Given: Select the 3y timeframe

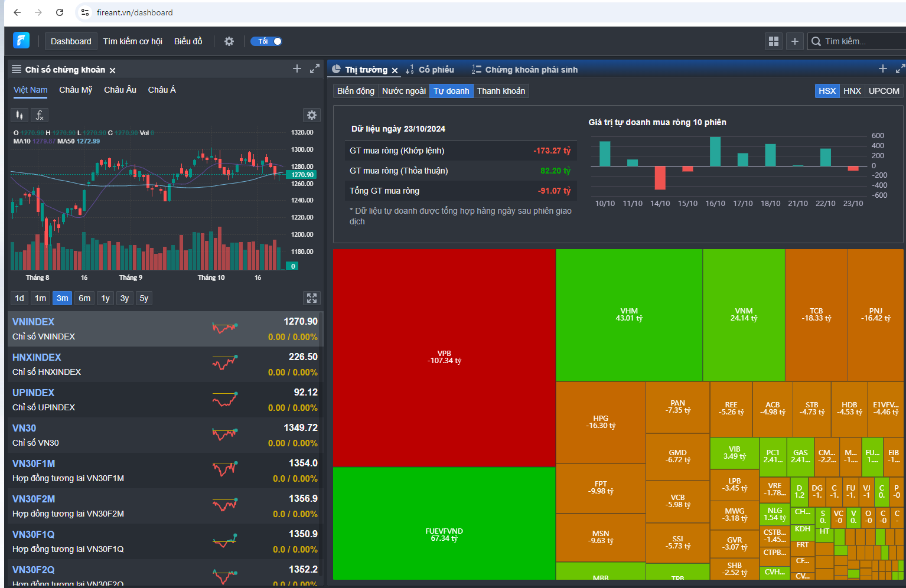Looking at the screenshot, I should (125, 298).
